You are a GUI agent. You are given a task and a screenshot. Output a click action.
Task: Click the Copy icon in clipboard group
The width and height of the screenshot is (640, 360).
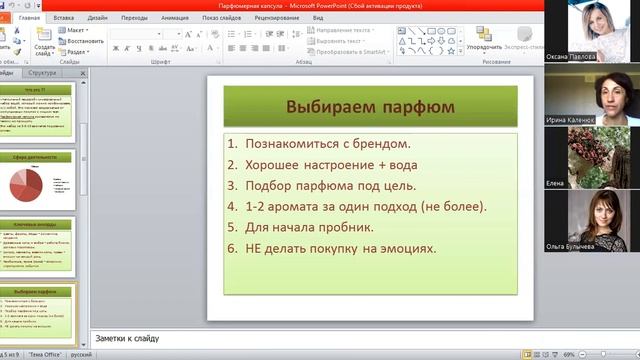[x=17, y=41]
